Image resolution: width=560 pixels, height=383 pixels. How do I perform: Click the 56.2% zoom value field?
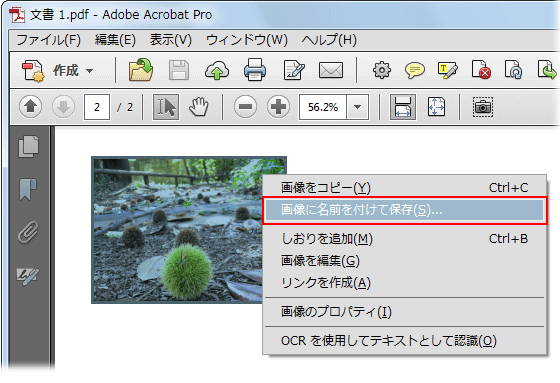322,107
